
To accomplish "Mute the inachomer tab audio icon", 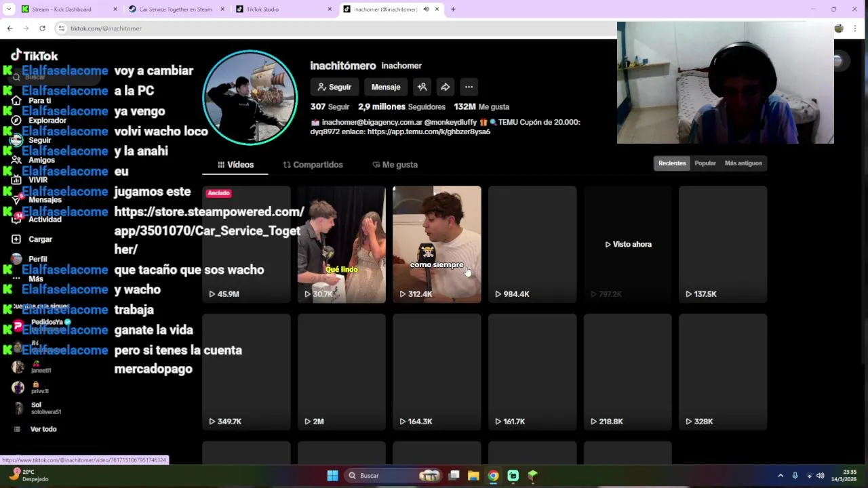I will coord(426,9).
